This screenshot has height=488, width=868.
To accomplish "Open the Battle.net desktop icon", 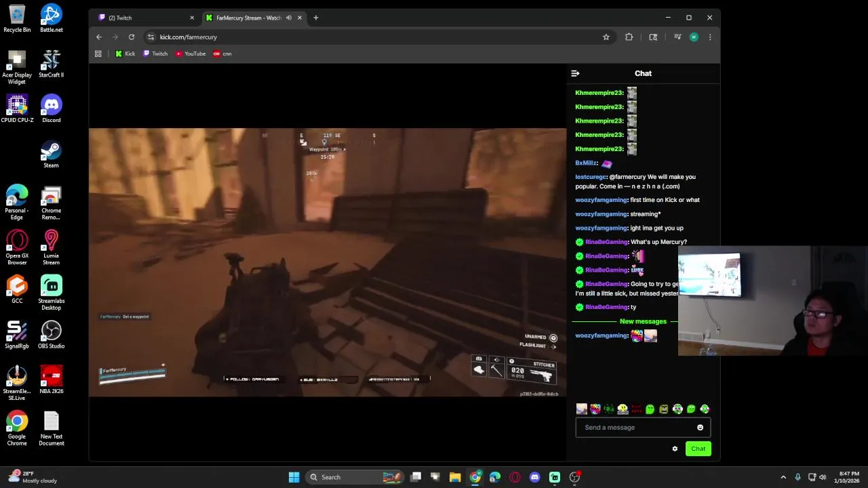I will tap(51, 18).
